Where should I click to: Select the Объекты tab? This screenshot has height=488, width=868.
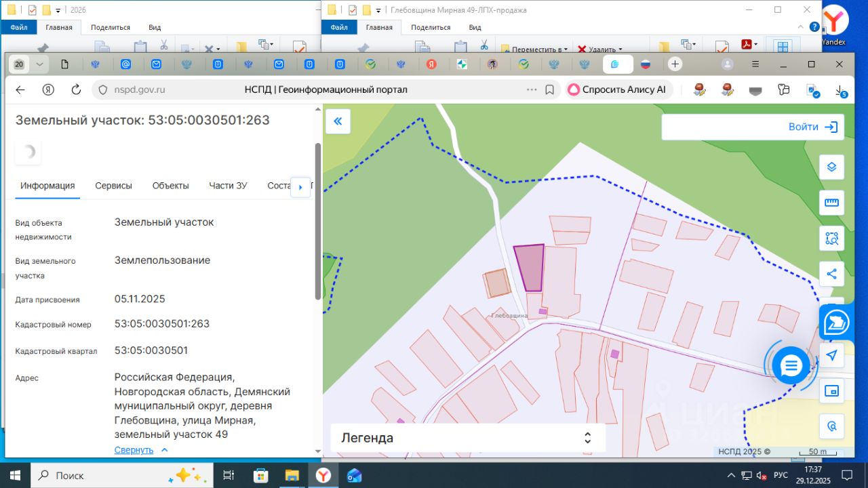point(170,186)
